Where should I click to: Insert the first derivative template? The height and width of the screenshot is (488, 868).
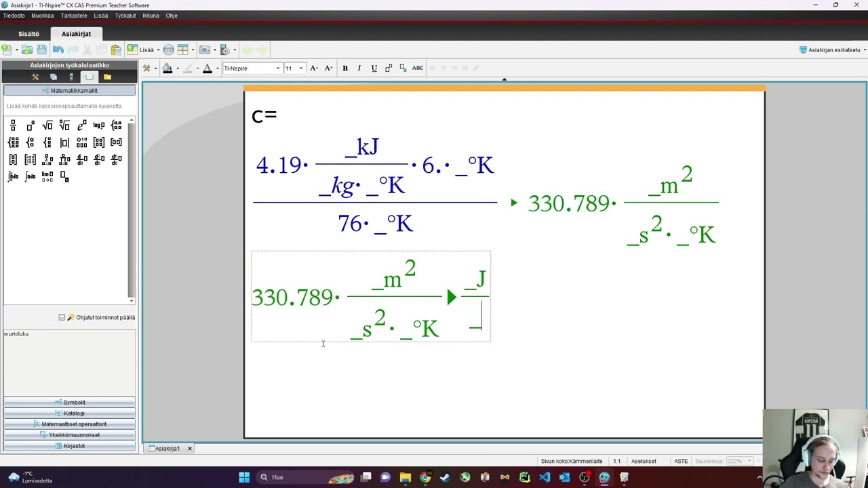(x=82, y=159)
